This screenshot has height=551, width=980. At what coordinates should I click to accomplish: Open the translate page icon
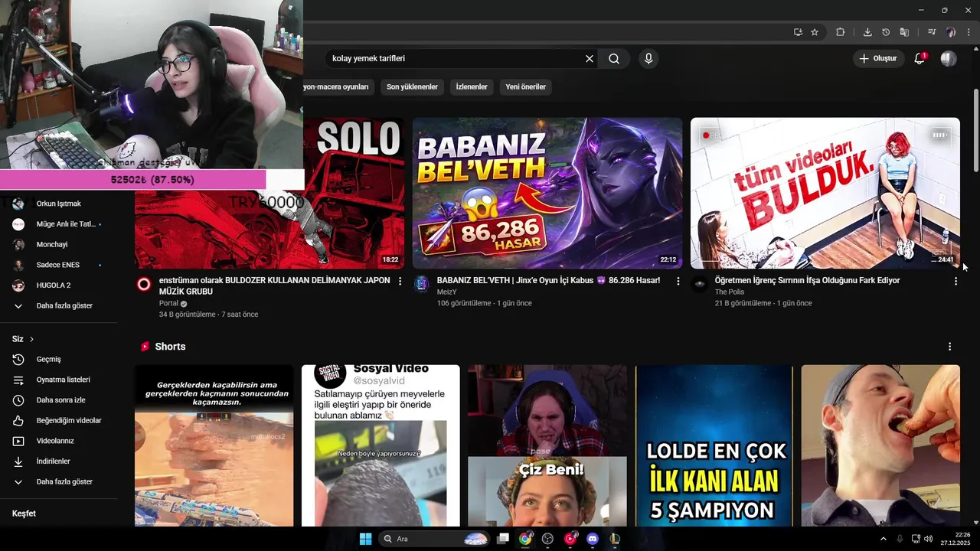(x=904, y=32)
